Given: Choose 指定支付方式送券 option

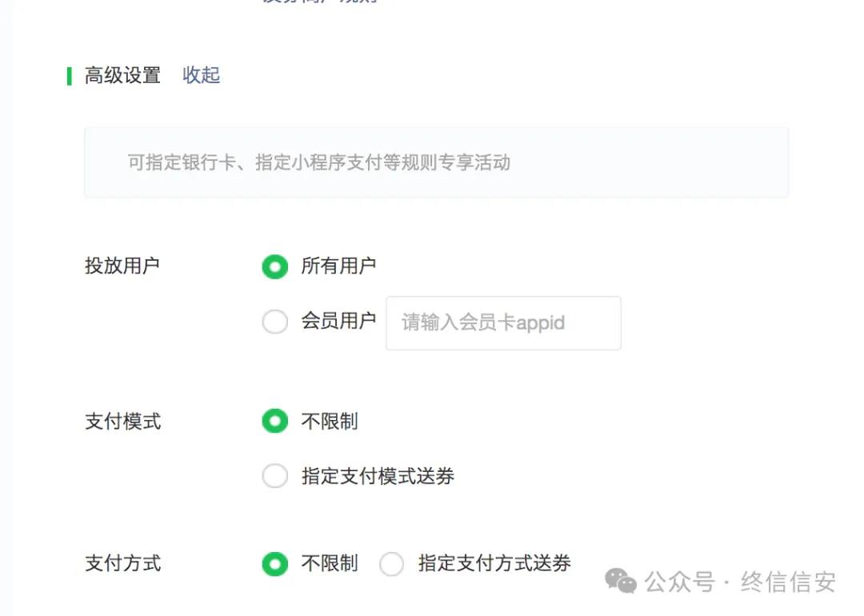Looking at the screenshot, I should (x=391, y=563).
